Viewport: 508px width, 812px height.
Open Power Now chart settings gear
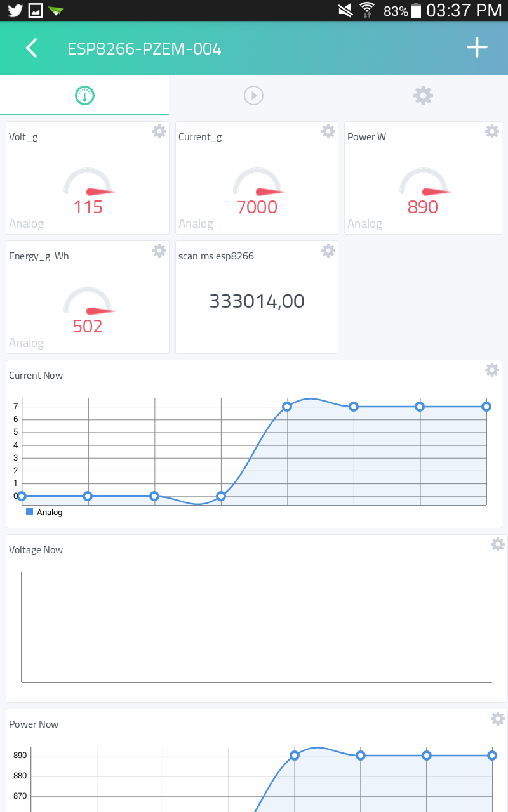click(x=498, y=719)
